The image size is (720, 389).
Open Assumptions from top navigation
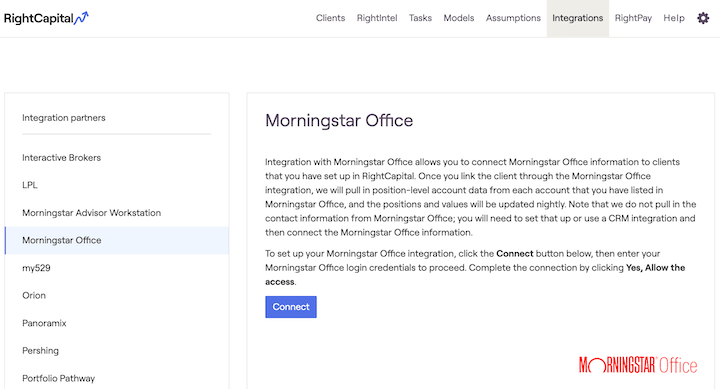[x=513, y=18]
